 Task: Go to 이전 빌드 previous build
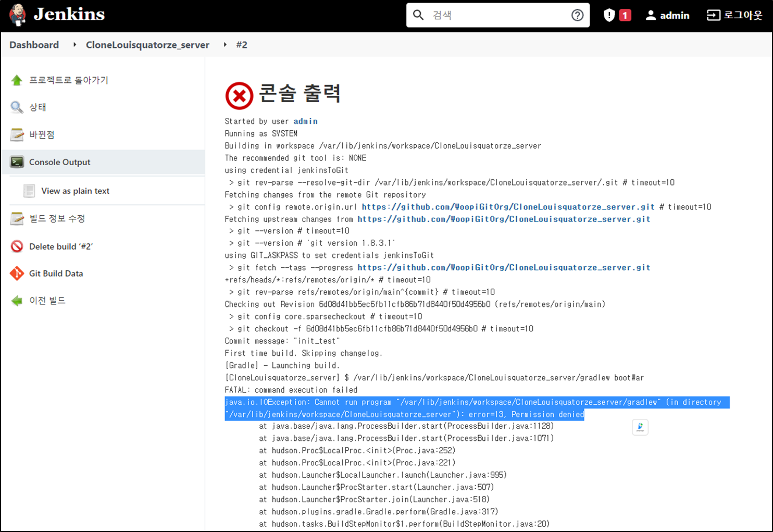tap(47, 301)
